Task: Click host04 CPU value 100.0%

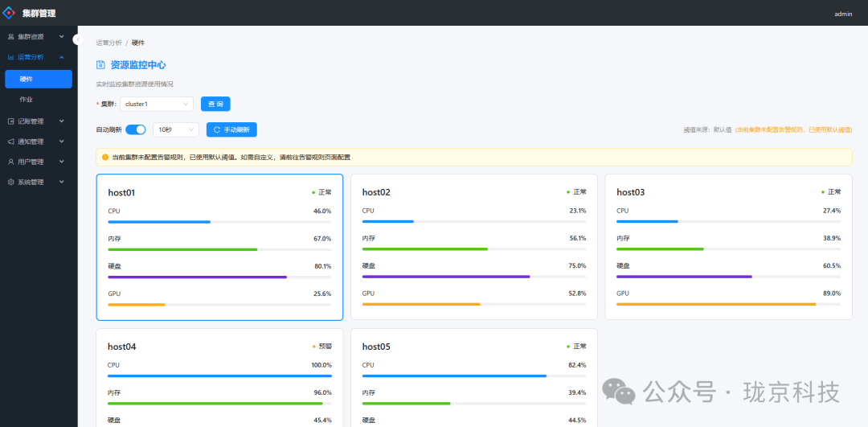Action: tap(321, 365)
